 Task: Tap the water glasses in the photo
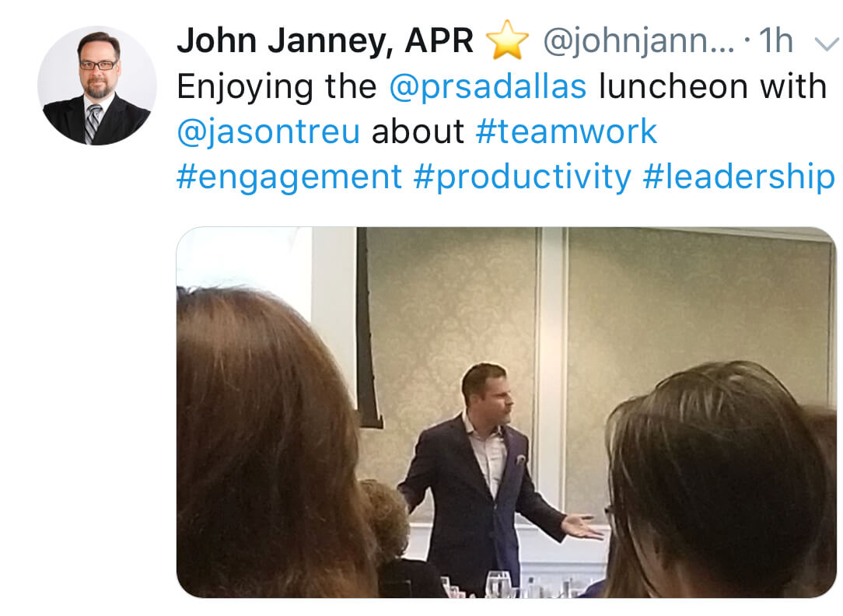tap(497, 585)
